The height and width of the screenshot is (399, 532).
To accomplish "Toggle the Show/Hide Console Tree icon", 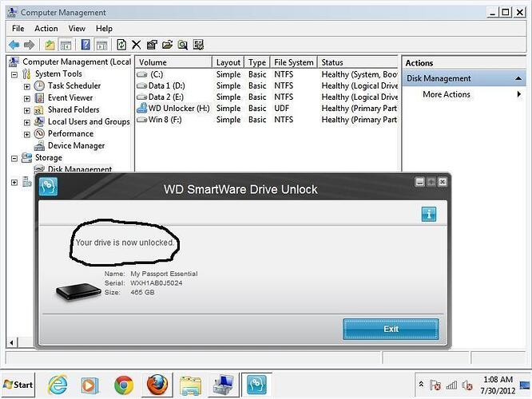I will pyautogui.click(x=66, y=45).
